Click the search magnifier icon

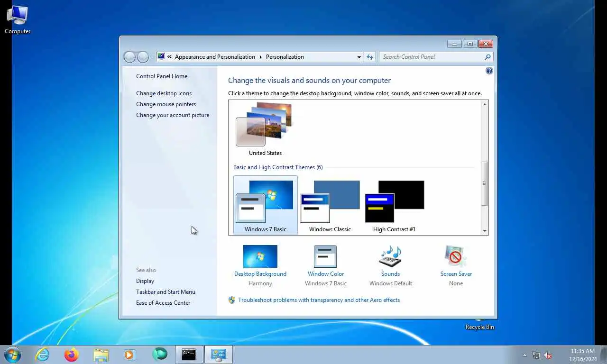(487, 57)
